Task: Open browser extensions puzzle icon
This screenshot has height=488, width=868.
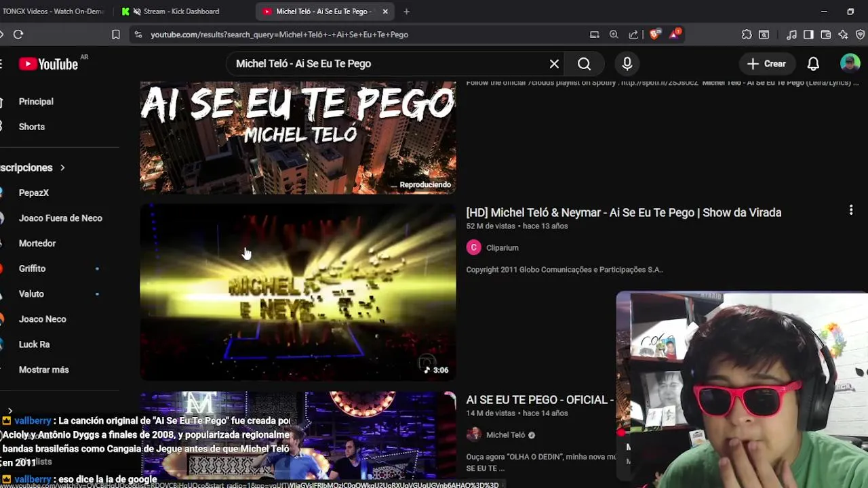Action: click(x=747, y=35)
